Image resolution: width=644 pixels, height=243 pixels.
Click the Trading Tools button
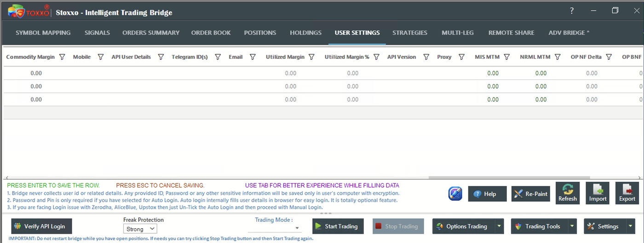539,226
